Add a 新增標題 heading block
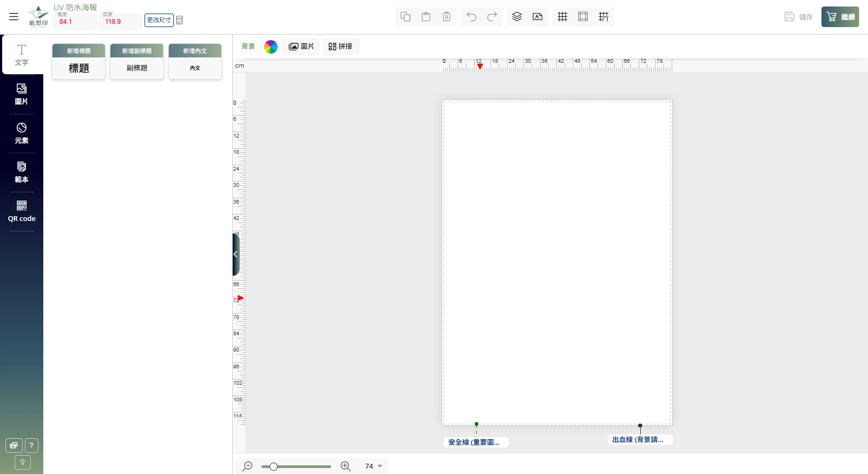The width and height of the screenshot is (868, 474). (x=79, y=62)
